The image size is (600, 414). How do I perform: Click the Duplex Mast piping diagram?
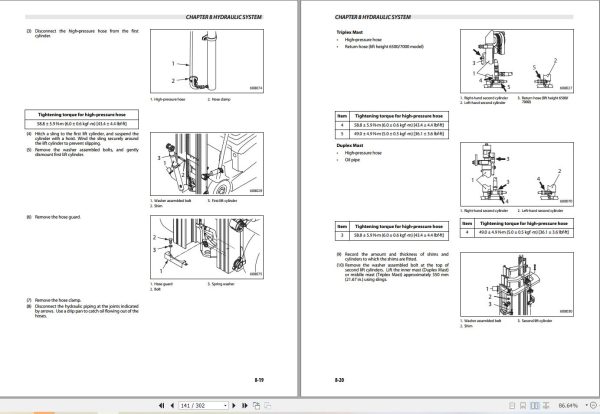517,174
